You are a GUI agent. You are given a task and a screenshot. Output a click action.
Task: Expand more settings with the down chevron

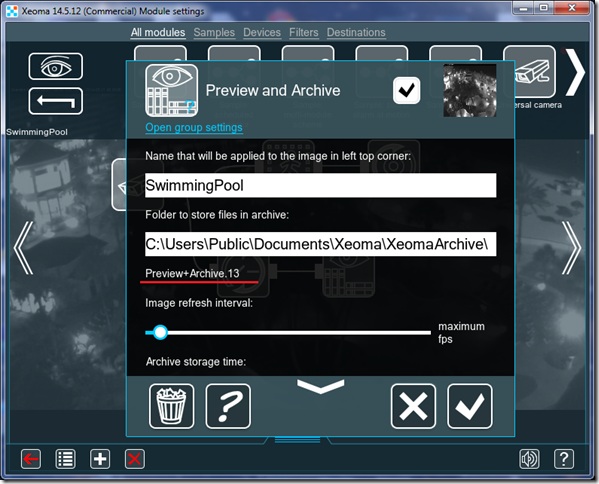(321, 386)
